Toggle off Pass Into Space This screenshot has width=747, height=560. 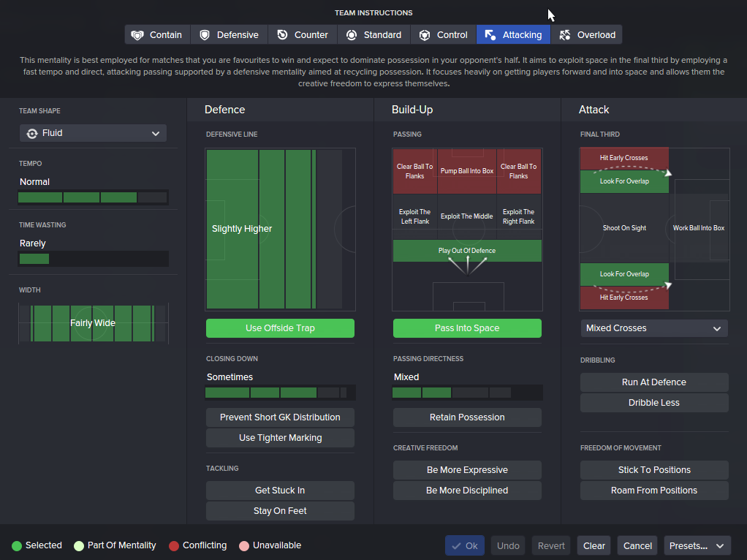(x=467, y=328)
